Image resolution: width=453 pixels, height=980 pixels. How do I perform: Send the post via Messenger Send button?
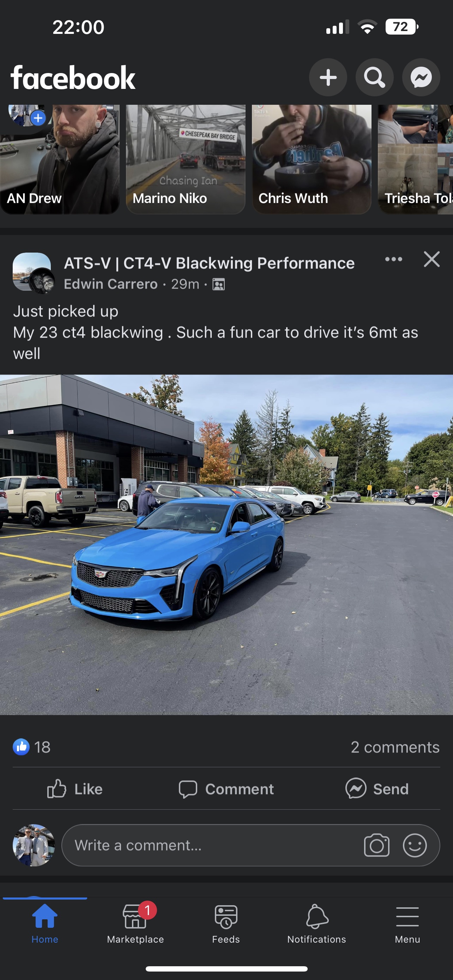(x=377, y=789)
